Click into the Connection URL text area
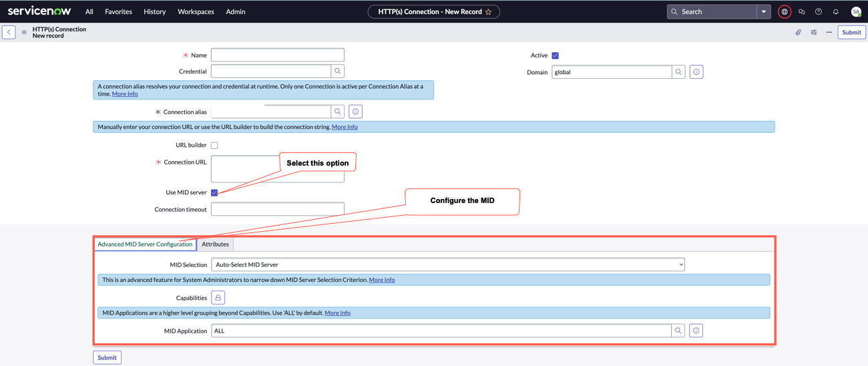The width and height of the screenshot is (868, 366). click(x=278, y=169)
